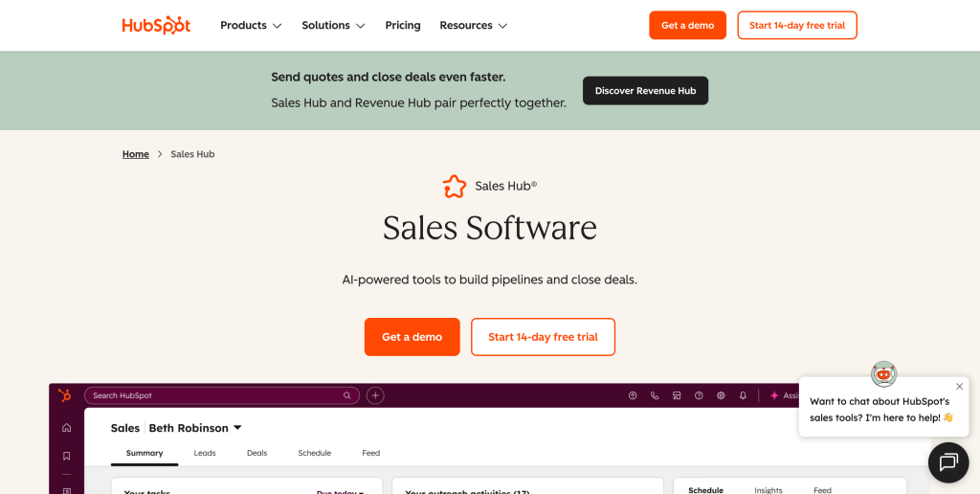Click the help question-mark icon in the preview toolbar

click(x=699, y=395)
